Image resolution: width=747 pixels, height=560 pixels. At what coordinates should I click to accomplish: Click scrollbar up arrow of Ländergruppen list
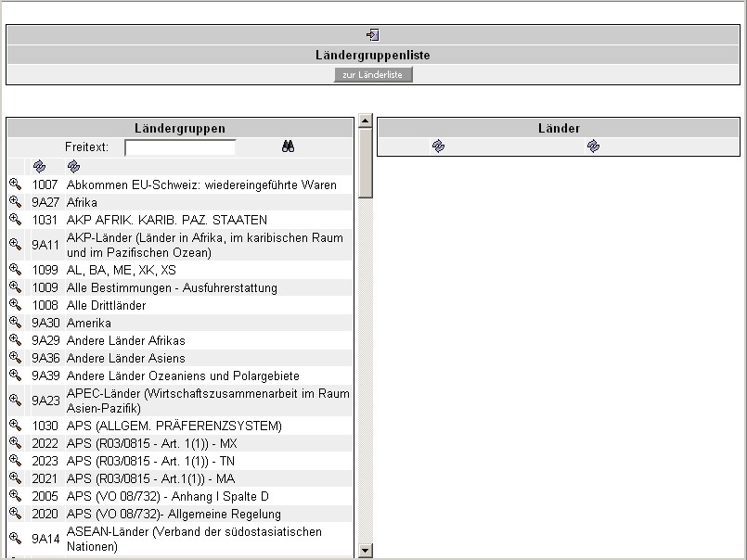tap(365, 121)
